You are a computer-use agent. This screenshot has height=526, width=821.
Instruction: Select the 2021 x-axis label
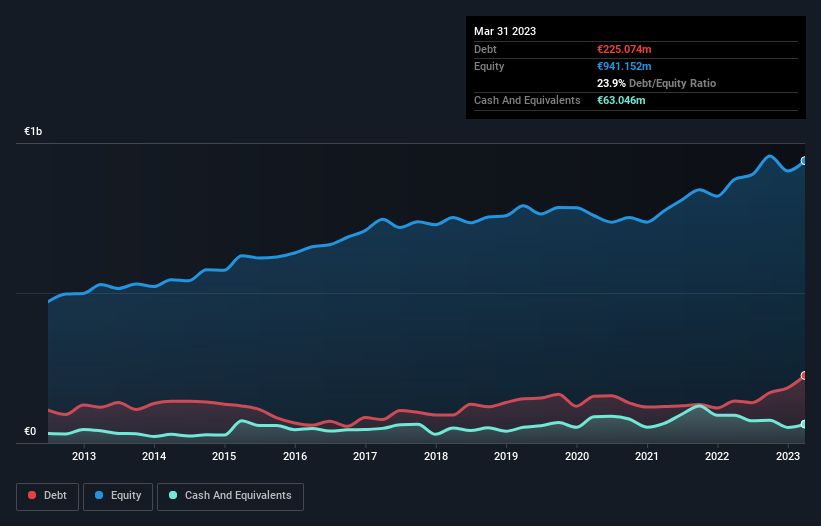[647, 456]
